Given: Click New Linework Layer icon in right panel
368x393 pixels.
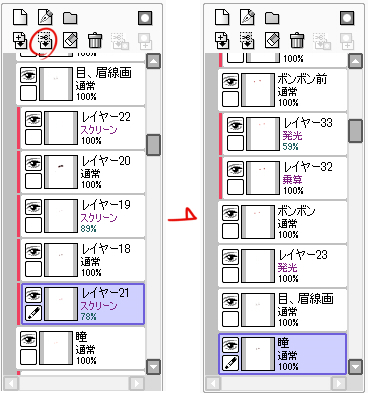Looking at the screenshot, I should [x=247, y=17].
